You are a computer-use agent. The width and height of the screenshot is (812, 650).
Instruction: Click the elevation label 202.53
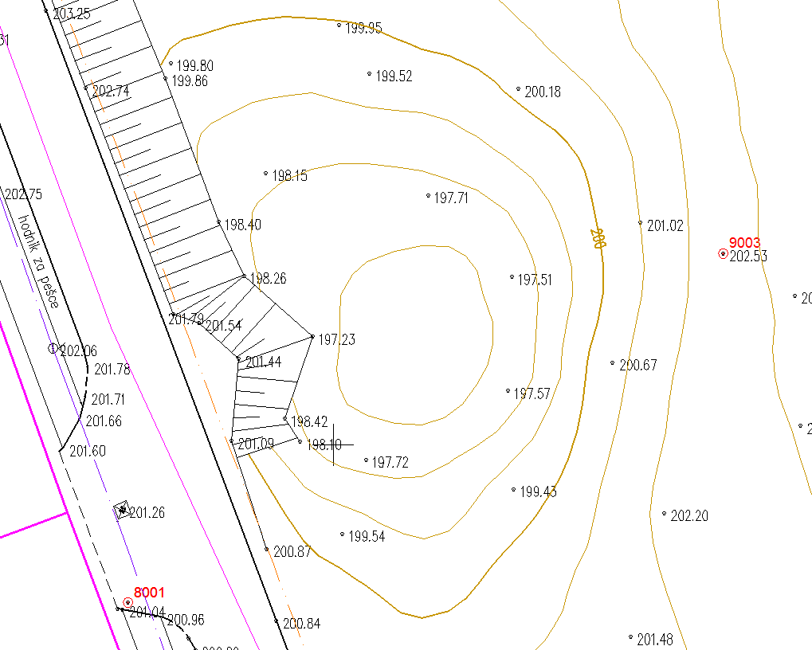(748, 256)
